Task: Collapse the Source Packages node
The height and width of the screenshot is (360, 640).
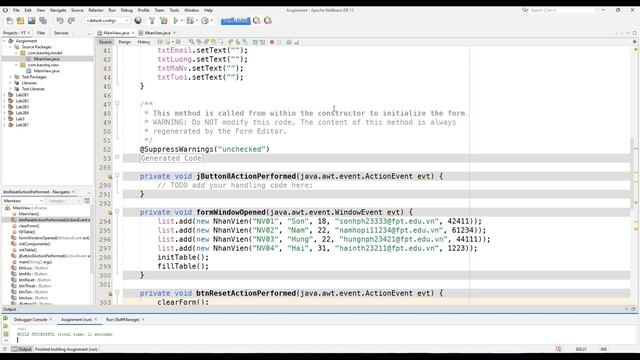Action: coord(10,47)
